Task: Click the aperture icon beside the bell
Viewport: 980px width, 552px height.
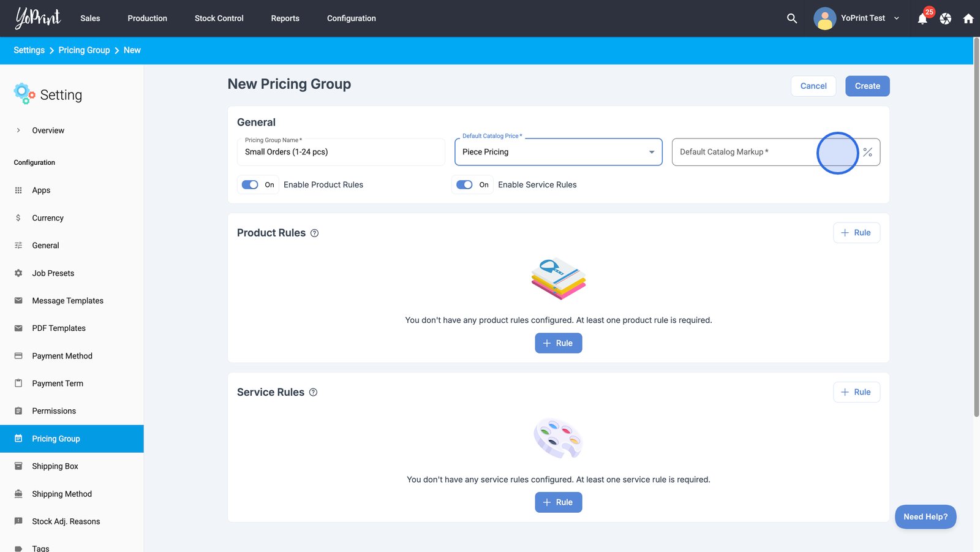Action: click(946, 19)
